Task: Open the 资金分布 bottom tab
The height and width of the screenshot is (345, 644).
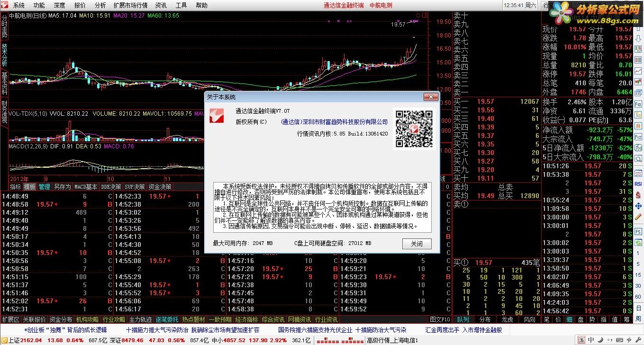Action: tap(61, 320)
